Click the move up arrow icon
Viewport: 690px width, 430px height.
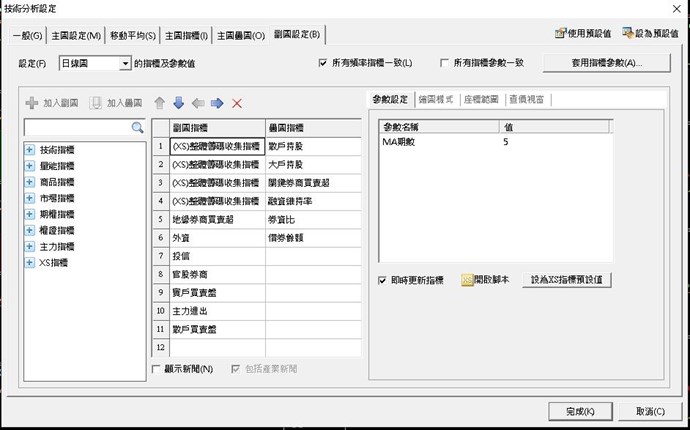tap(159, 103)
